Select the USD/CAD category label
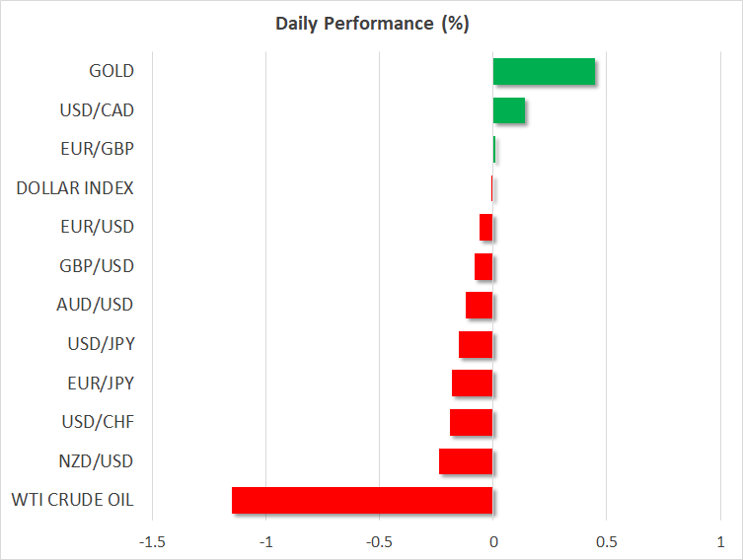The image size is (743, 560). [x=96, y=110]
